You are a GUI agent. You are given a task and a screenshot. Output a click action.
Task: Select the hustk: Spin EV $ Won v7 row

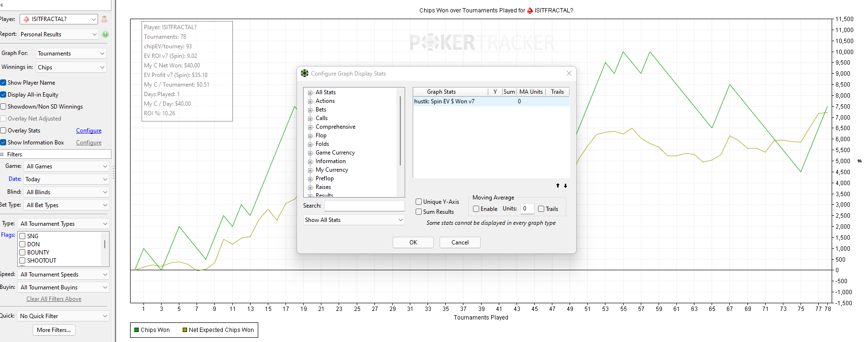click(491, 101)
